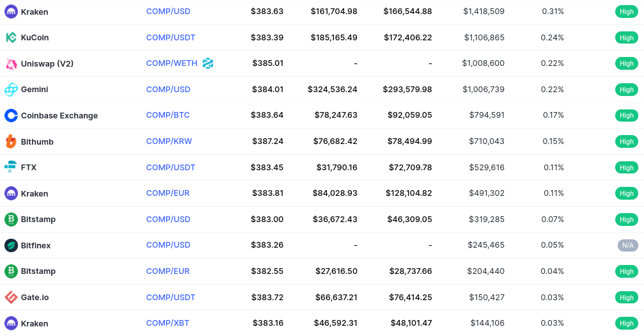
Task: Click the Coinbase Exchange logo
Action: [x=11, y=116]
